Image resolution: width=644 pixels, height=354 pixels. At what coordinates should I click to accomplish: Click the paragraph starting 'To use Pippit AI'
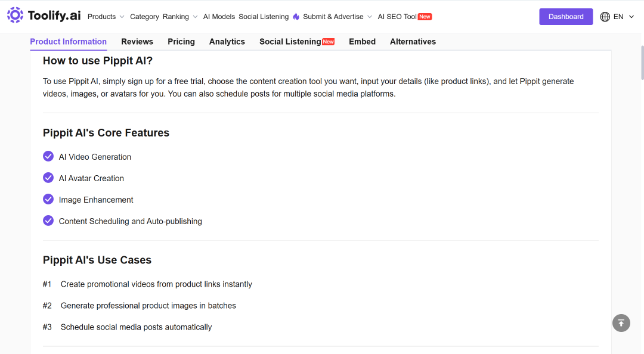pyautogui.click(x=308, y=88)
